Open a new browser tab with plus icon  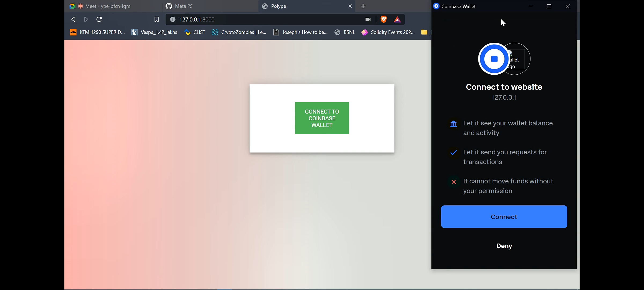(x=363, y=6)
